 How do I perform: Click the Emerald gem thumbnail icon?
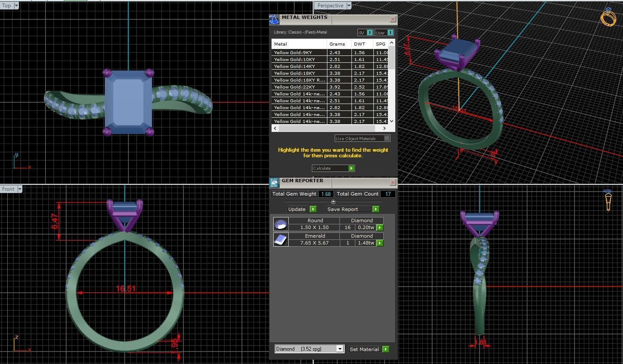point(281,239)
